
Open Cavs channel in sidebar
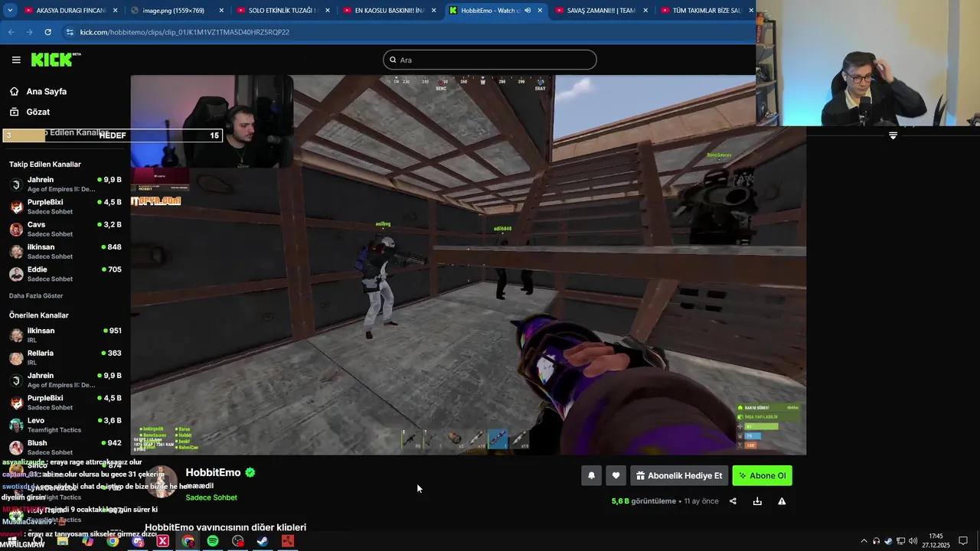64,229
